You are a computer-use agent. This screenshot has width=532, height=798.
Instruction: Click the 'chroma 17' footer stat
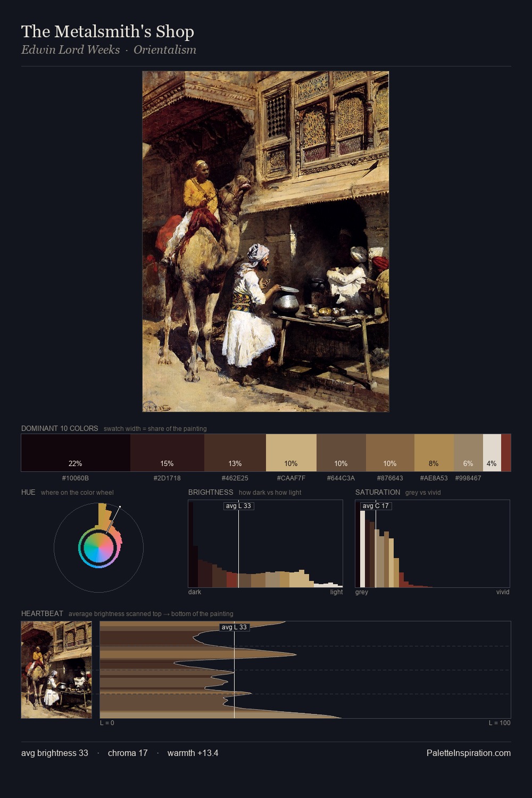click(128, 753)
